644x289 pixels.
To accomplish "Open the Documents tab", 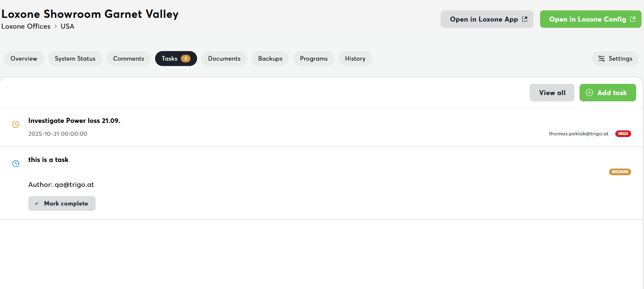I will tap(224, 59).
